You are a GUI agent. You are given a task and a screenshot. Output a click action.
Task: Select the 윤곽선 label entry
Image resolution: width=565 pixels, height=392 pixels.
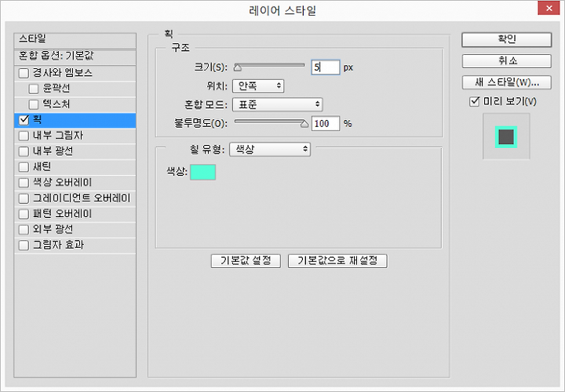click(x=56, y=88)
